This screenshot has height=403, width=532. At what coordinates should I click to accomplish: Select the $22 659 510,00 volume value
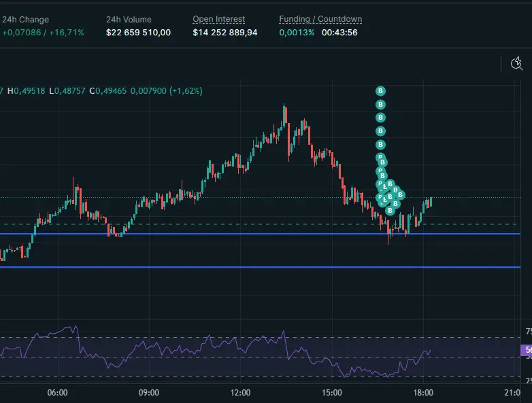(x=138, y=33)
